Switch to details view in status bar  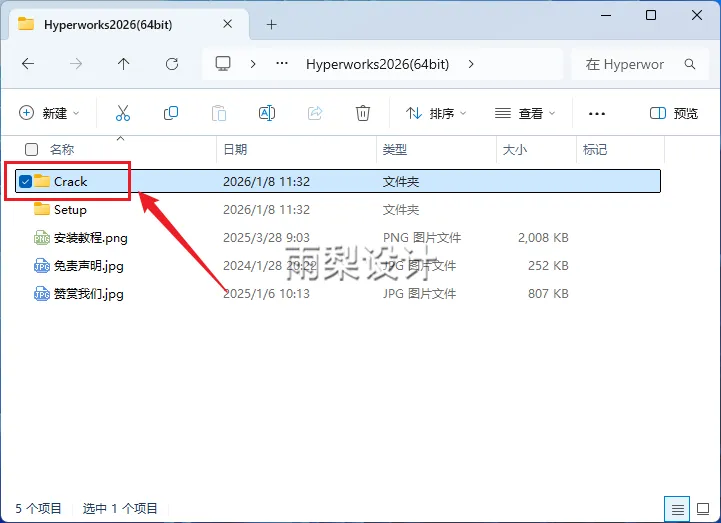pyautogui.click(x=677, y=509)
